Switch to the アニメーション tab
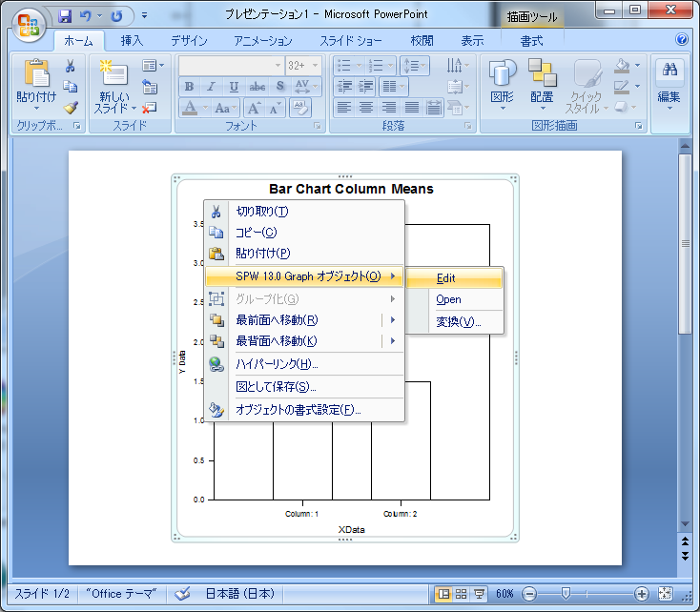 click(x=263, y=41)
